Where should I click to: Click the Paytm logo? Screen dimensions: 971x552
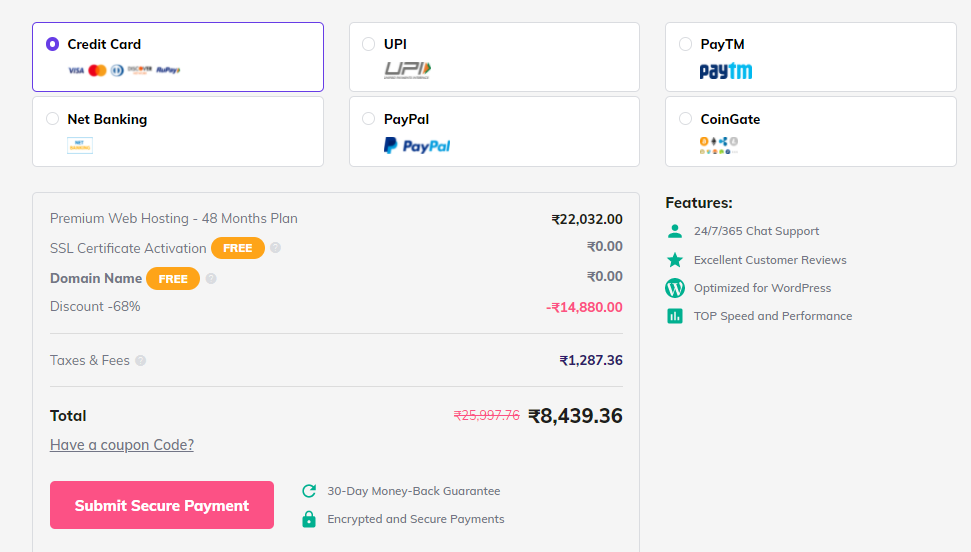click(726, 71)
